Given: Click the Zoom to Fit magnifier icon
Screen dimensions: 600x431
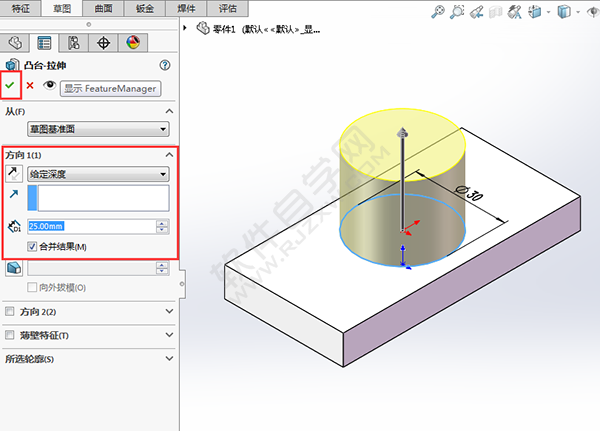Looking at the screenshot, I should pyautogui.click(x=438, y=11).
